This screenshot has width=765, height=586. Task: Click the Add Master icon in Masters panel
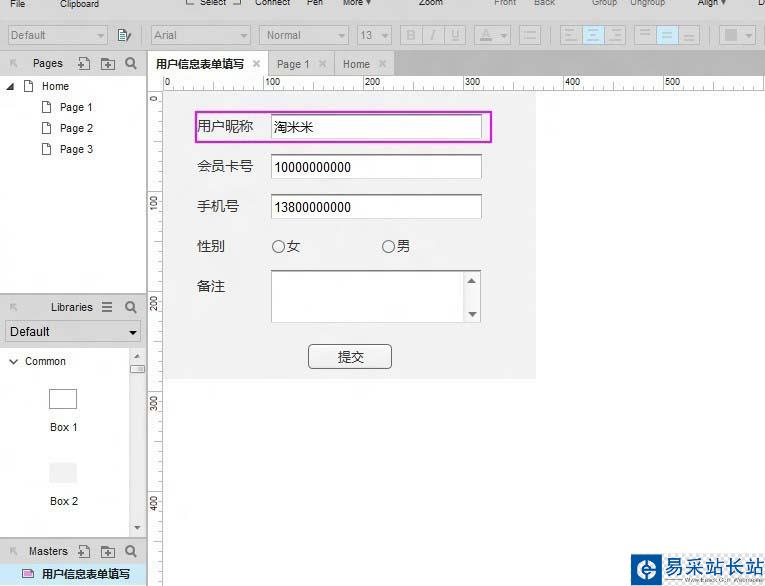coord(84,551)
